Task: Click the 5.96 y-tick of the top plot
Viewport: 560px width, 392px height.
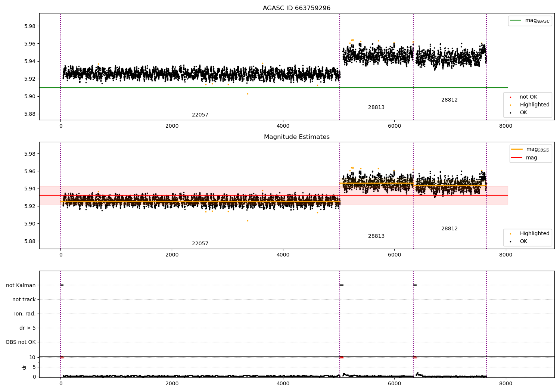Action: pyautogui.click(x=30, y=44)
